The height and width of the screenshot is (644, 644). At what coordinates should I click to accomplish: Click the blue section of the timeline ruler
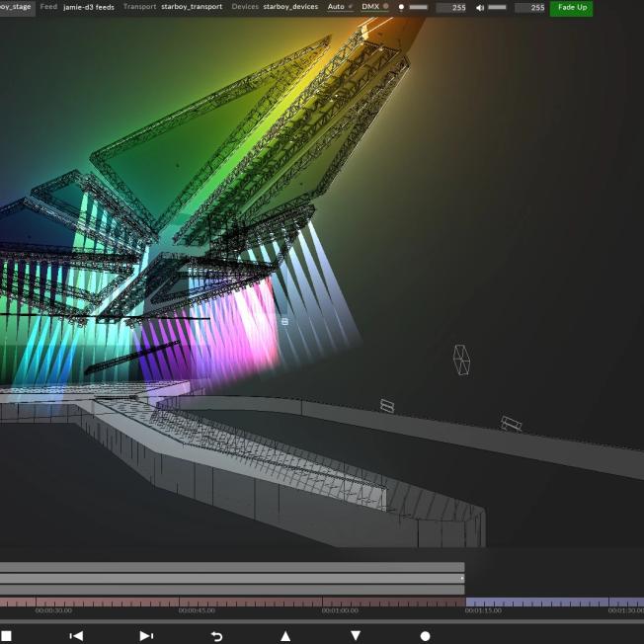[x=555, y=603]
